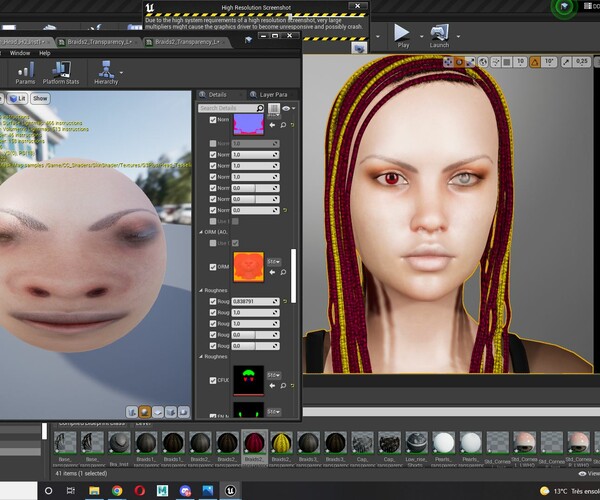
Task: Select cube preview mesh shape
Action: pyautogui.click(x=171, y=412)
